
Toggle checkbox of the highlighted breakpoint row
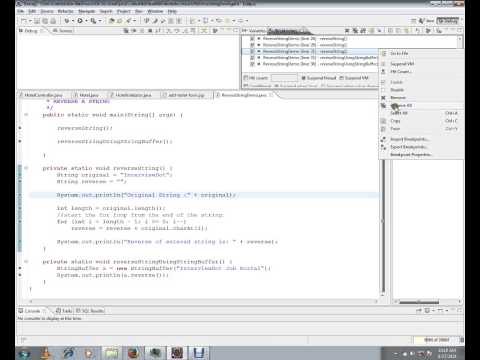(252, 51)
